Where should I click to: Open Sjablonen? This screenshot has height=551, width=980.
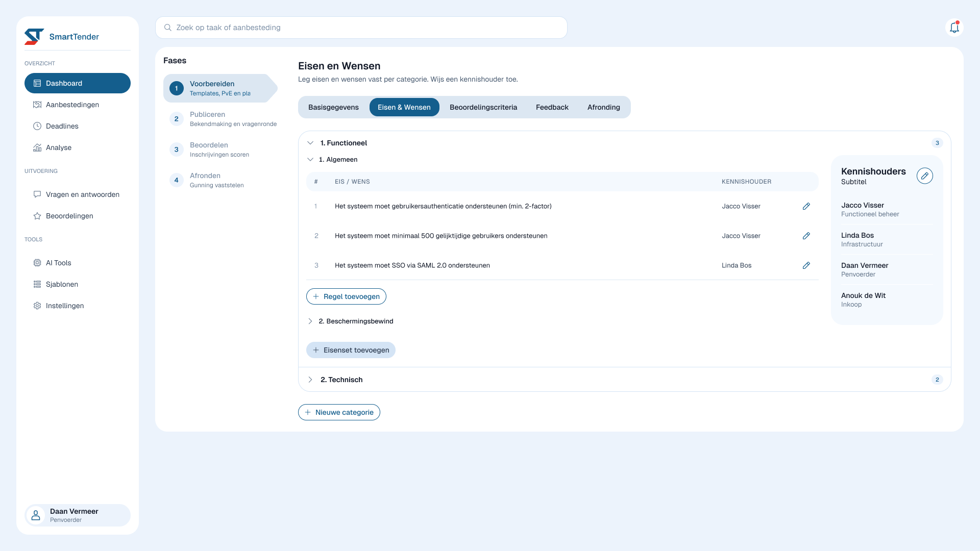(78, 284)
